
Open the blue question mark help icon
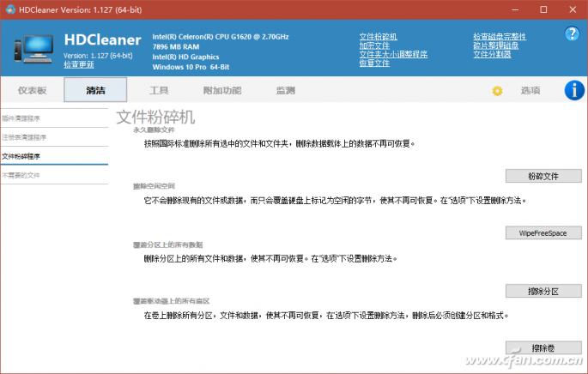572,33
